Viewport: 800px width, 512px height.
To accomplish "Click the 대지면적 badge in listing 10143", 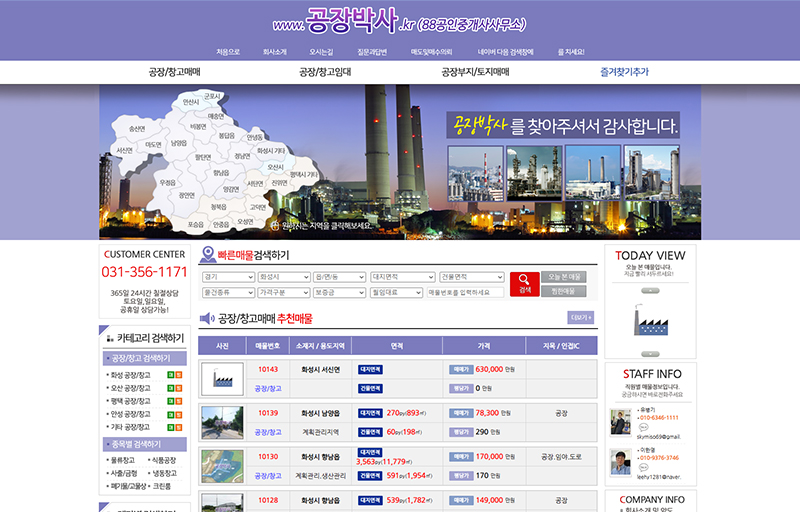I will 370,370.
